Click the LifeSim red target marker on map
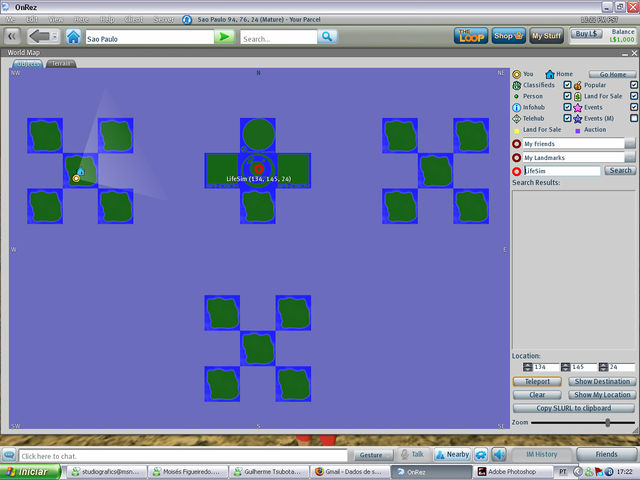 tap(258, 167)
